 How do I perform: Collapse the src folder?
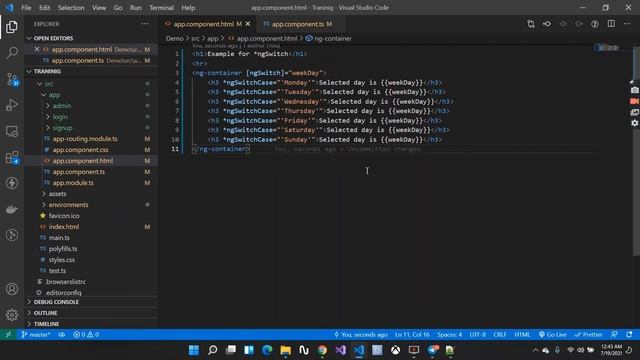pyautogui.click(x=49, y=84)
